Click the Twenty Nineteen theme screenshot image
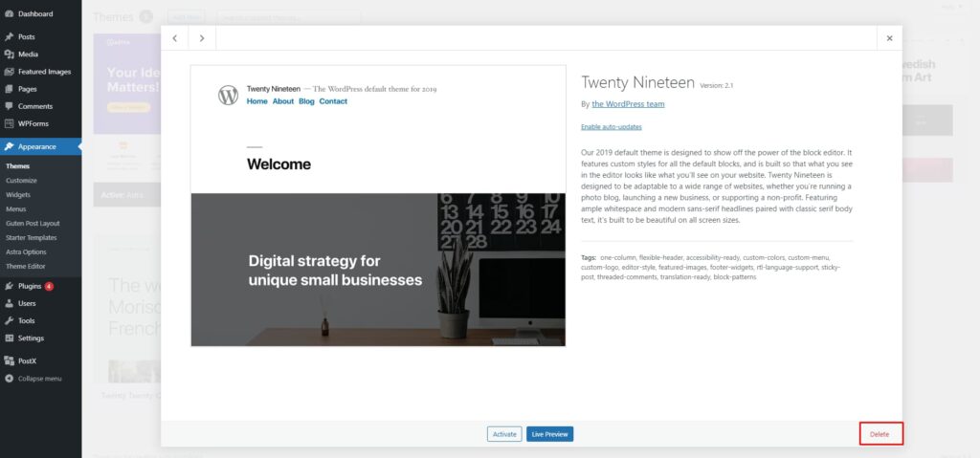The height and width of the screenshot is (458, 980). tap(378, 206)
